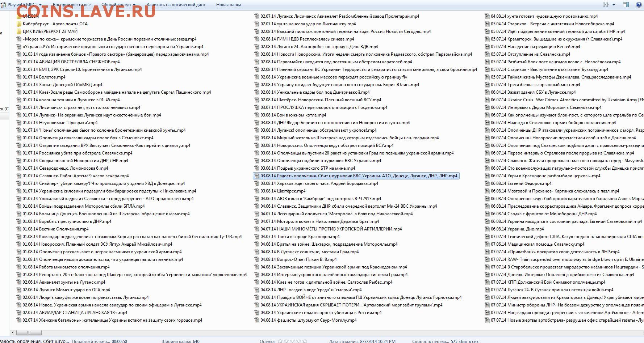Set rating to one star in details pane
Image resolution: width=644 pixels, height=343 pixels.
(280, 341)
